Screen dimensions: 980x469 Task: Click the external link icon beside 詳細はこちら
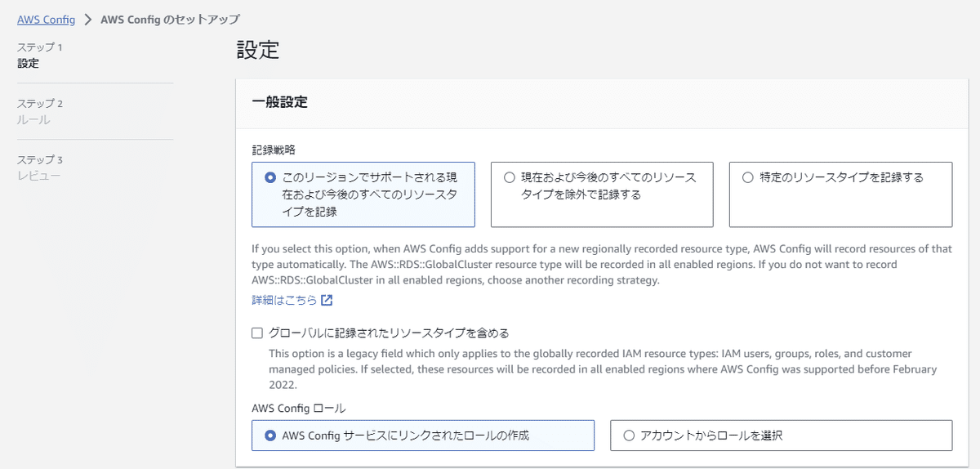327,301
